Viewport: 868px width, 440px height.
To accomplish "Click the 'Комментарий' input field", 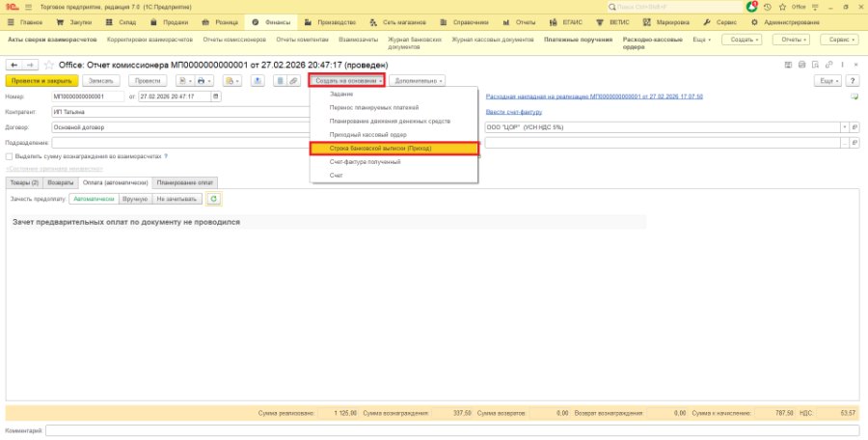I will [x=452, y=430].
